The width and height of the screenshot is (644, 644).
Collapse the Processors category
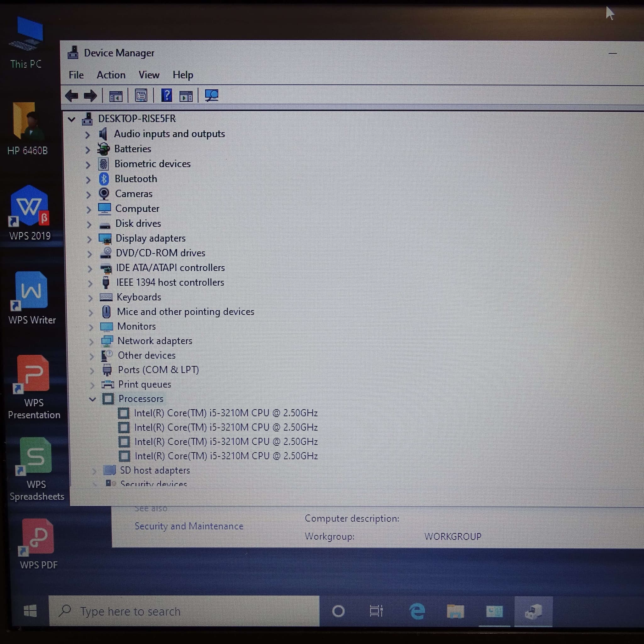[92, 399]
